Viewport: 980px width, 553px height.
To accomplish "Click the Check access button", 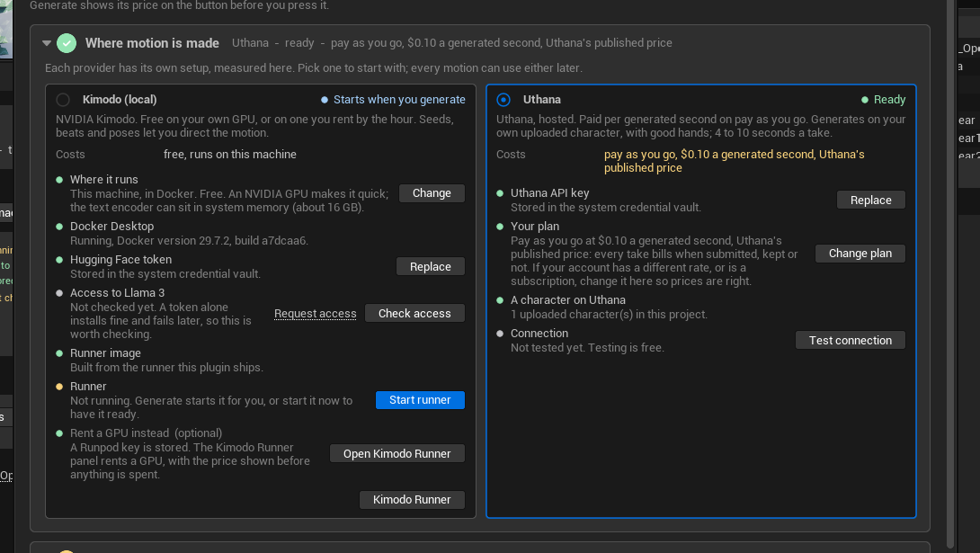I will (414, 313).
